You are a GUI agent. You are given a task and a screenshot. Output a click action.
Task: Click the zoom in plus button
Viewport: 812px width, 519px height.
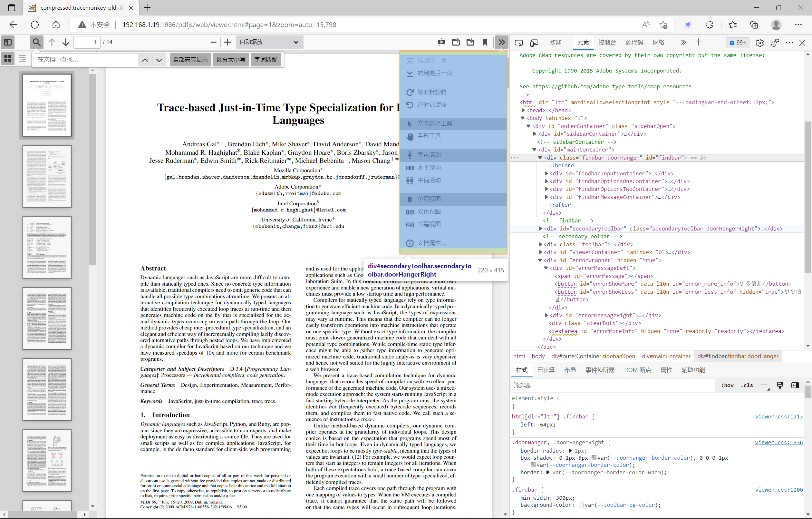pos(227,42)
